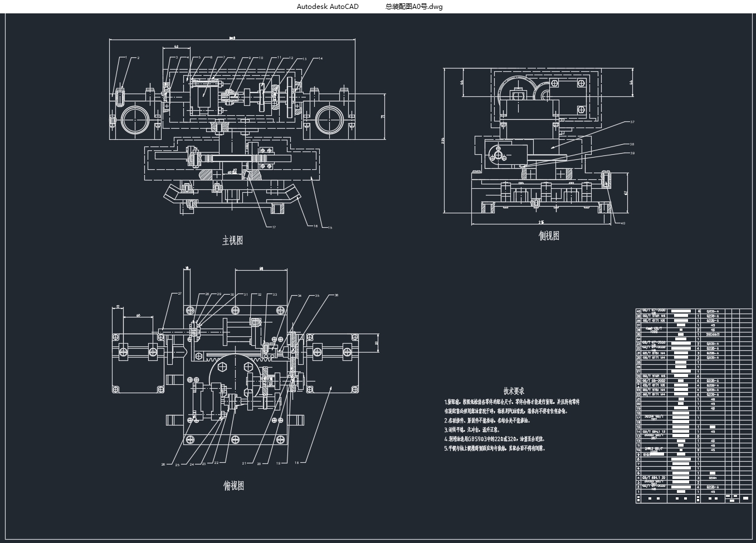Click the GB/T 894.1 32 cell in row 4
Screen dimensions: 756x543
click(654, 478)
